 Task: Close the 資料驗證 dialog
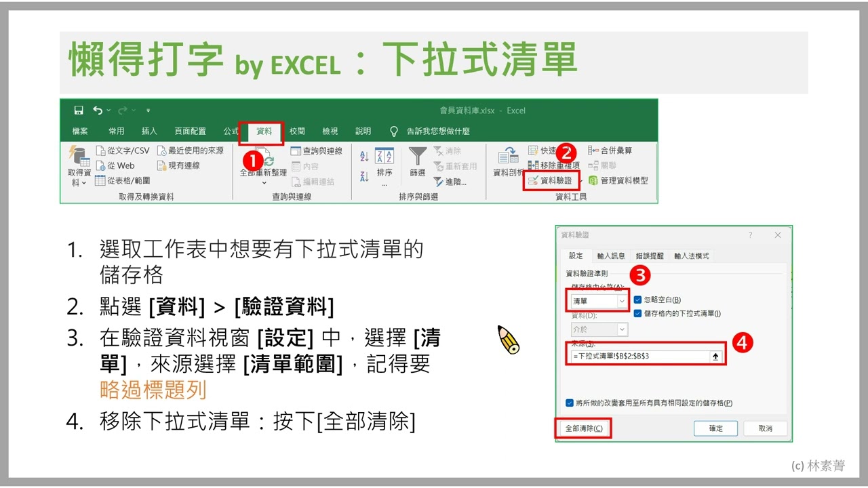(x=778, y=235)
